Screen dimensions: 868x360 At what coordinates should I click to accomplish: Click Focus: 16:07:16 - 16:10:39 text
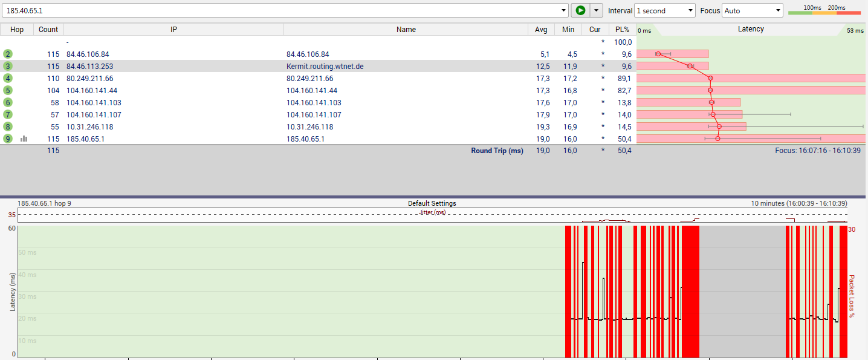[x=818, y=151]
